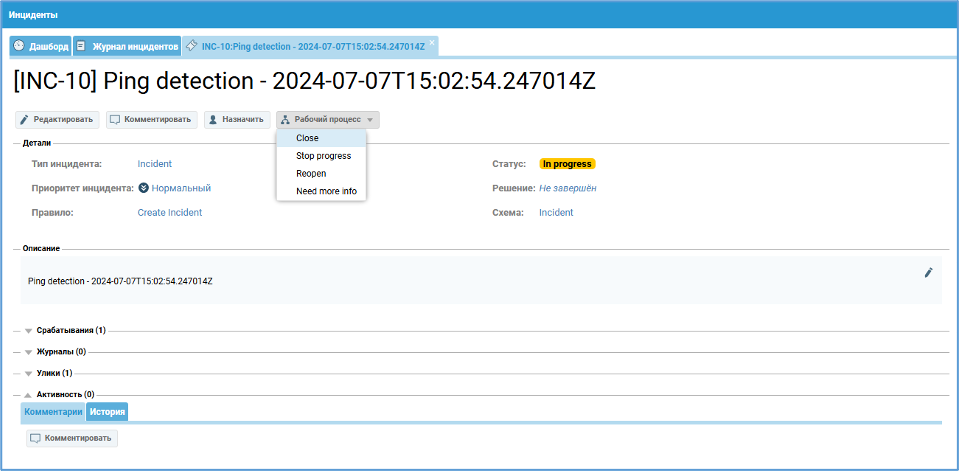Close the INC-10 Ping detection tab
The height and width of the screenshot is (472, 960).
pos(432,42)
